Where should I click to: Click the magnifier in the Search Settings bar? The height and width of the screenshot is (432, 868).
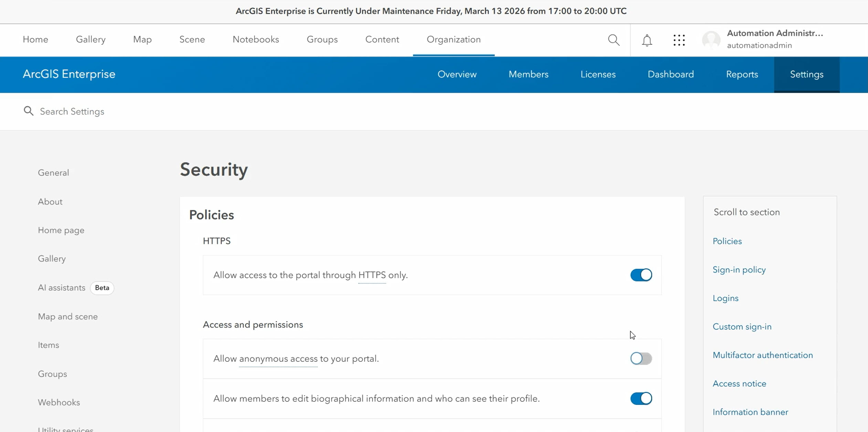click(x=29, y=111)
